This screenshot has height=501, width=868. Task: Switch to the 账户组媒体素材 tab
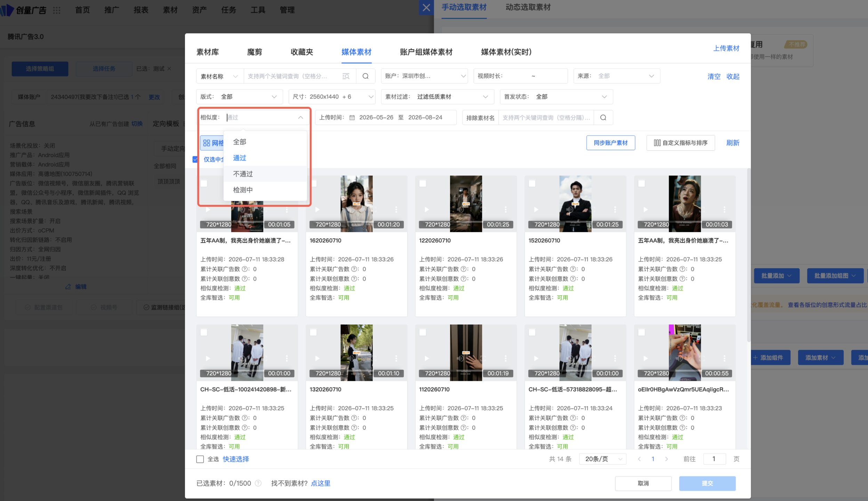[x=426, y=52]
